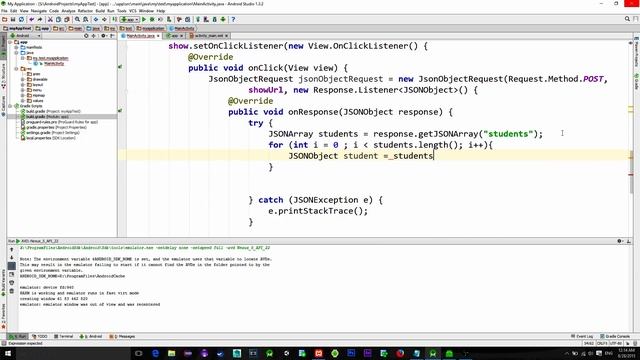Open project folder icon in toolbar
The height and width of the screenshot is (360, 640).
[4, 19]
